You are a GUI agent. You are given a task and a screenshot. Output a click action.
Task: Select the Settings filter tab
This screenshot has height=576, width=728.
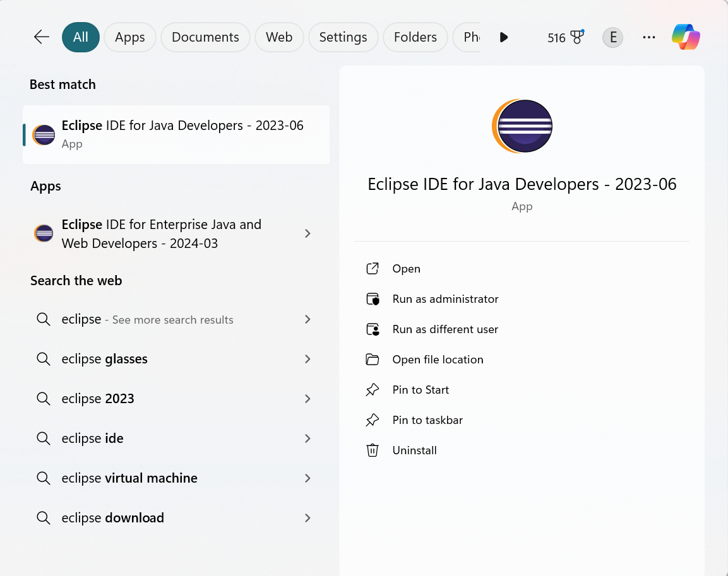click(x=343, y=37)
